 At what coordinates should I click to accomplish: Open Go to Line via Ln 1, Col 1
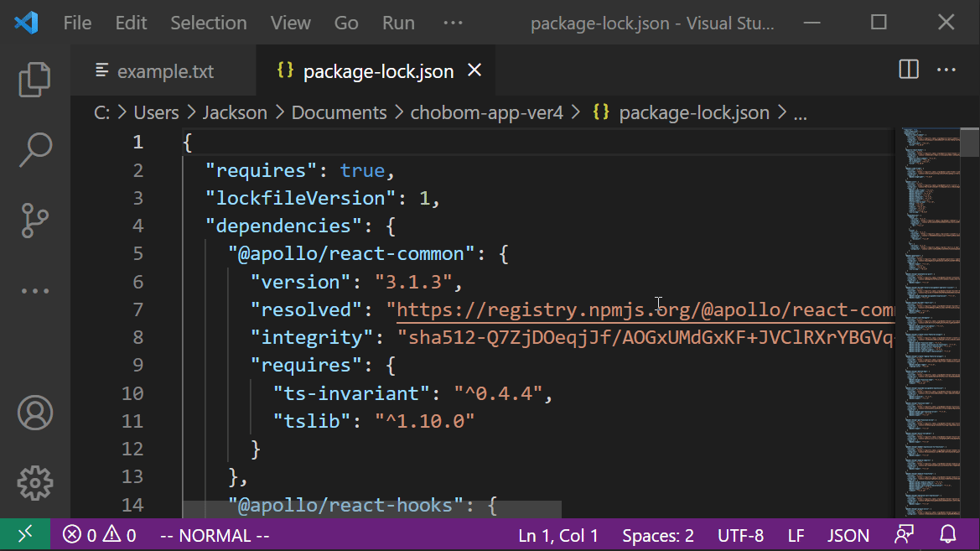point(558,535)
